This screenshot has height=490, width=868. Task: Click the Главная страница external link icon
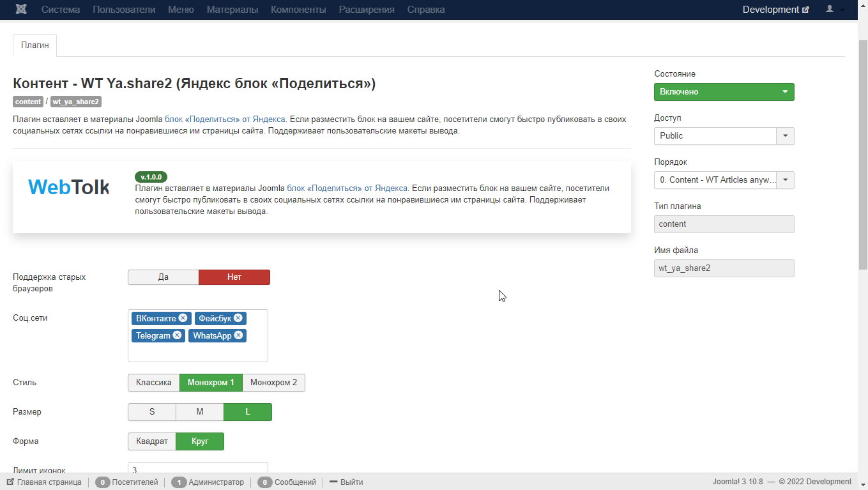click(x=10, y=482)
